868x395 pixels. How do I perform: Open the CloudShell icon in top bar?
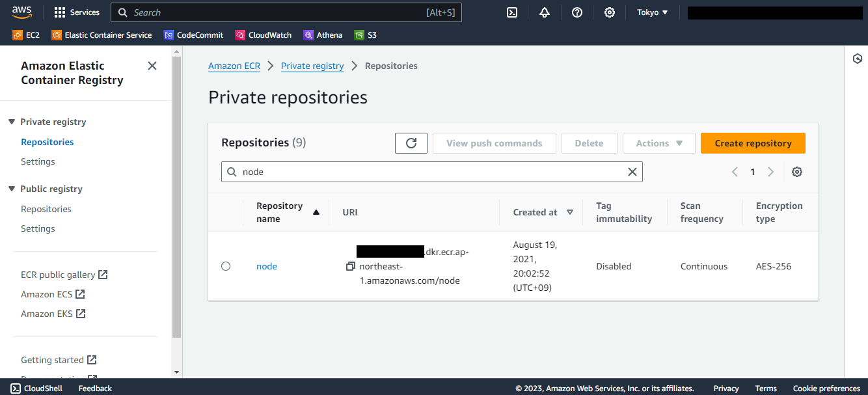512,12
